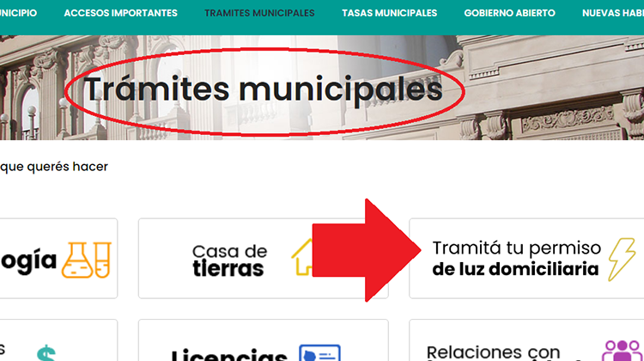Click the yellow lightning bolt icon
Image resolution: width=644 pixels, height=361 pixels.
pyautogui.click(x=621, y=259)
